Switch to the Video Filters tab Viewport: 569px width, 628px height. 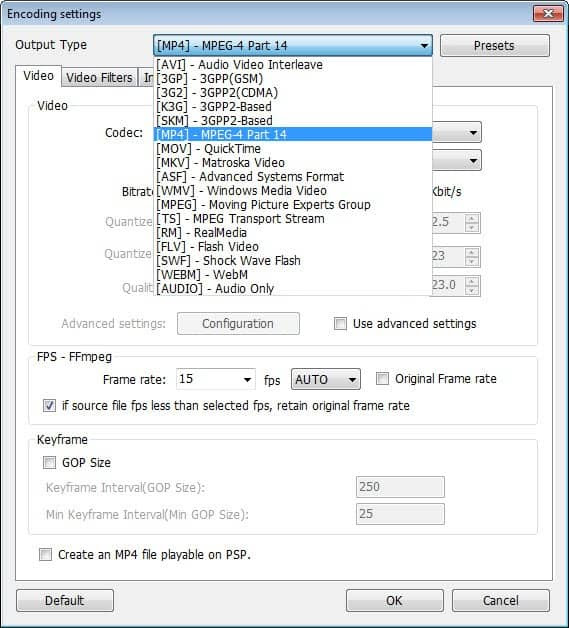99,77
